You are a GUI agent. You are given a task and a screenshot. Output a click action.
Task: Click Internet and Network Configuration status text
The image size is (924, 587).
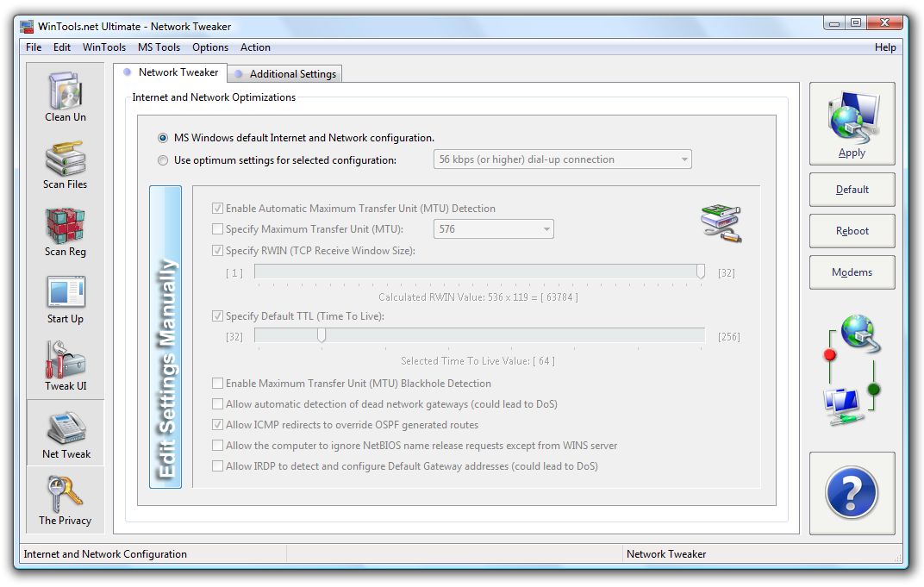coord(105,554)
